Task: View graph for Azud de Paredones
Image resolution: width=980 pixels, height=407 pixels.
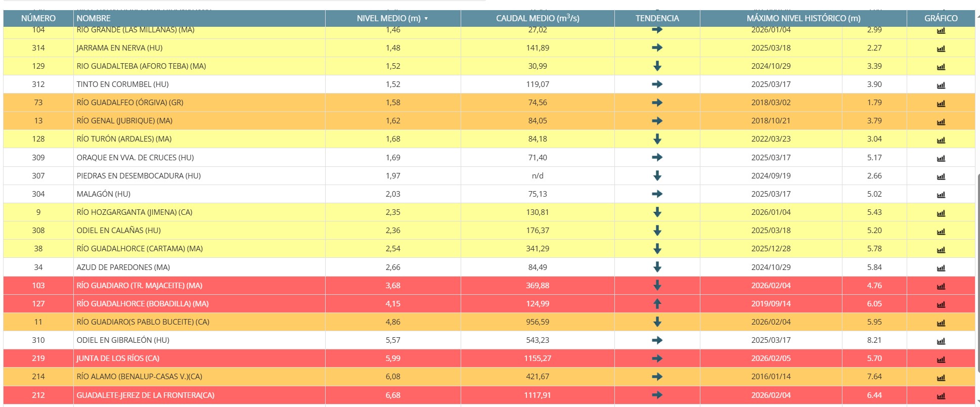Action: click(941, 268)
